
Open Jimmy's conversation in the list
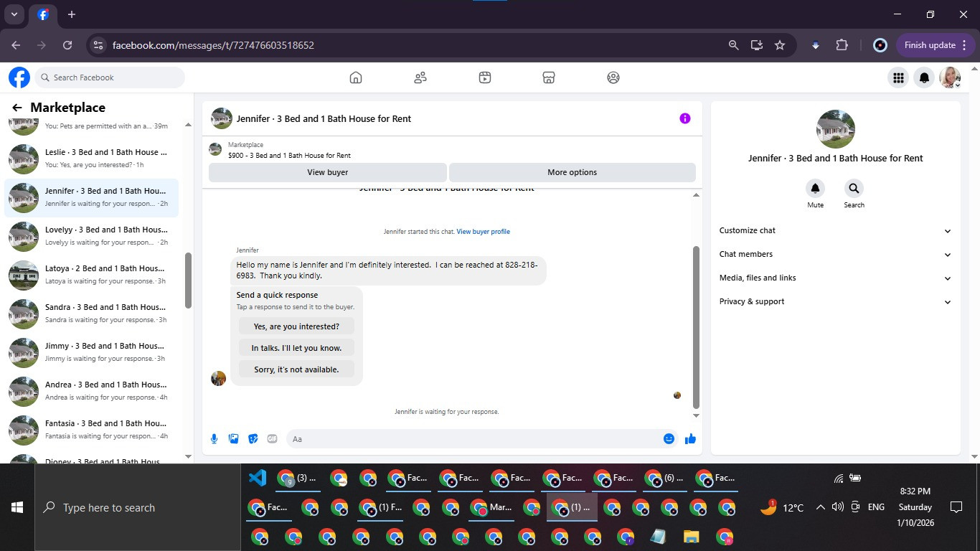click(x=92, y=352)
